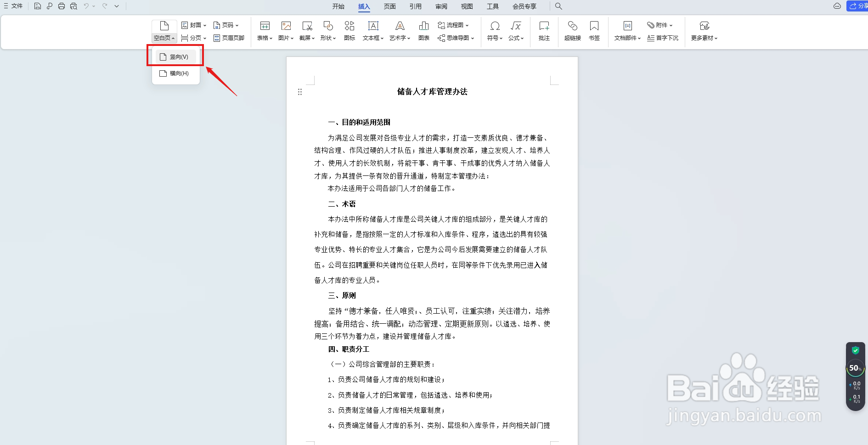Open the 会员专享 tab

[x=524, y=6]
